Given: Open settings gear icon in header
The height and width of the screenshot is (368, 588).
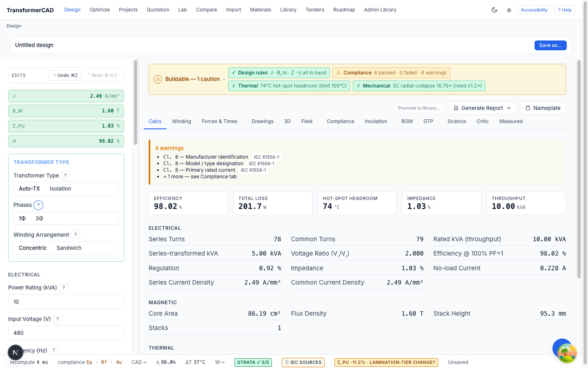Looking at the screenshot, I should pyautogui.click(x=509, y=10).
